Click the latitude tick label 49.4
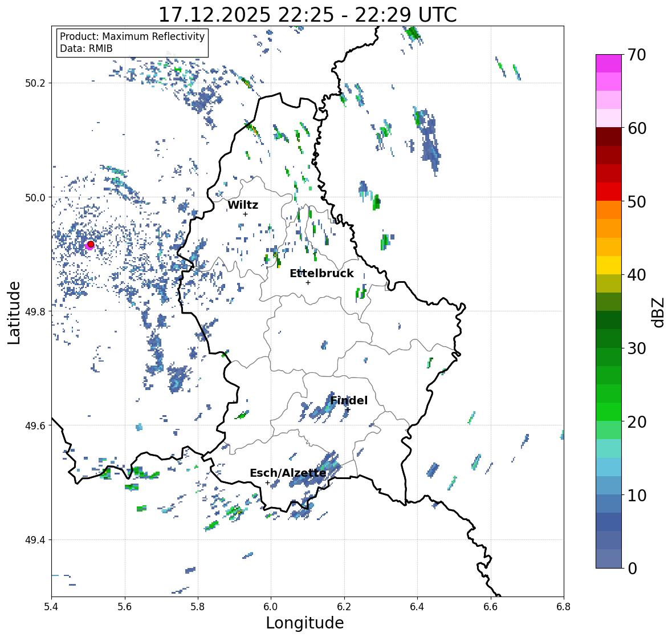 click(35, 540)
